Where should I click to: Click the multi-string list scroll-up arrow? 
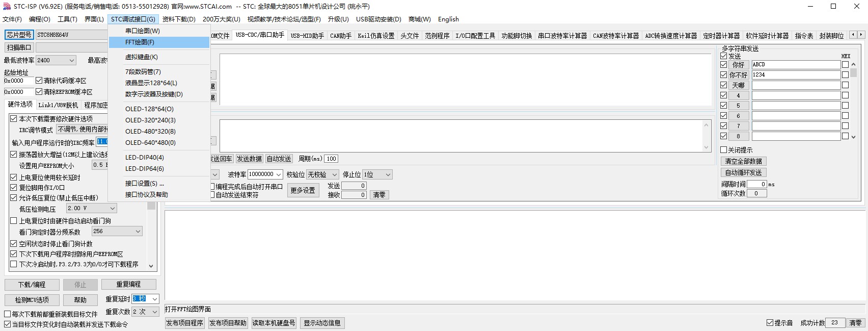click(x=854, y=64)
